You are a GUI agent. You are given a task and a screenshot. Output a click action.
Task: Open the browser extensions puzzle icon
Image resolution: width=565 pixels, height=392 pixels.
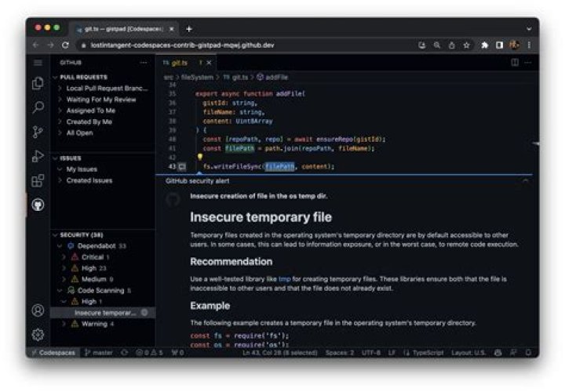(x=484, y=45)
